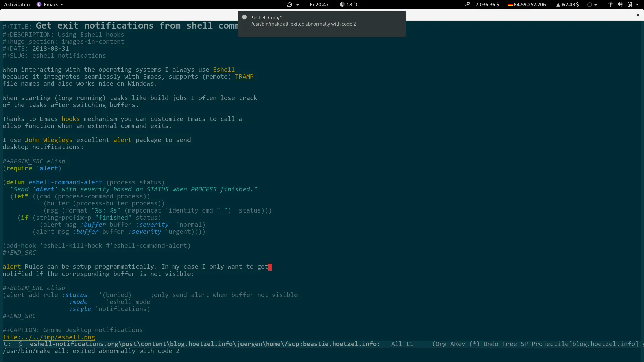Open the dropdown arrow next to sync icon
Image resolution: width=644 pixels, height=362 pixels.
298,5
